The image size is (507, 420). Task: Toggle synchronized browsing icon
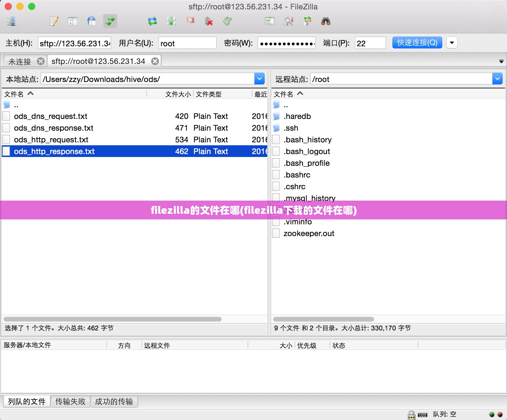point(307,21)
